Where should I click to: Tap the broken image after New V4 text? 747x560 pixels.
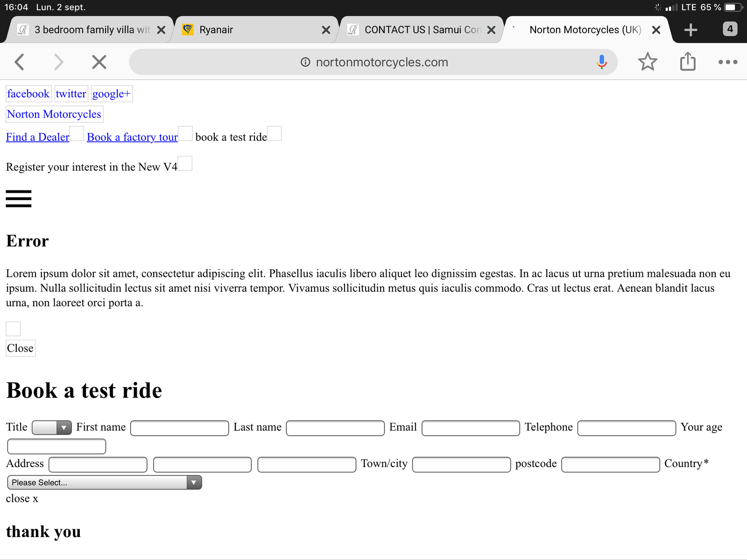pyautogui.click(x=185, y=163)
